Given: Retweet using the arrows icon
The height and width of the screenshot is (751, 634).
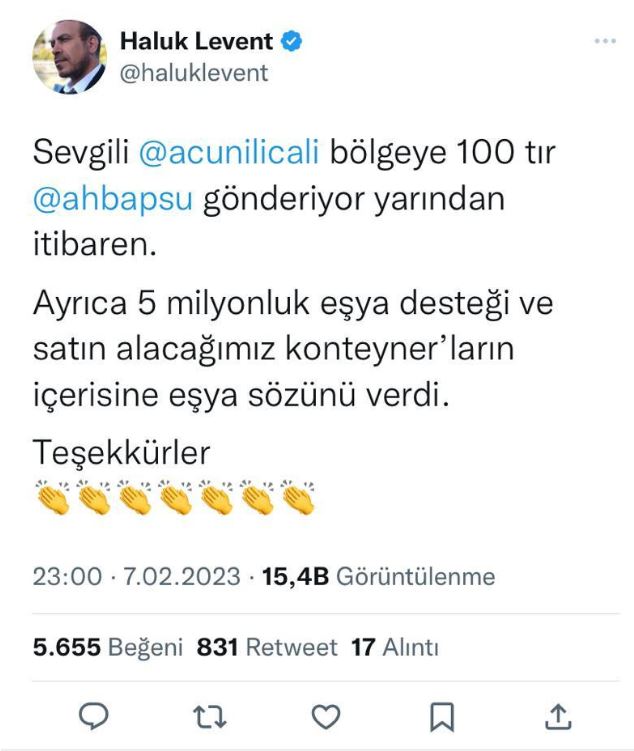Looking at the screenshot, I should pos(210,717).
